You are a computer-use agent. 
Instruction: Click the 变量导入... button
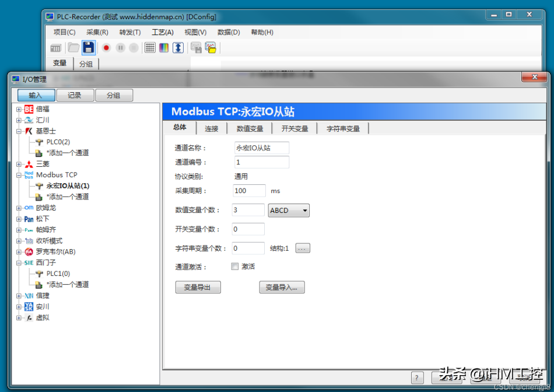click(x=282, y=287)
